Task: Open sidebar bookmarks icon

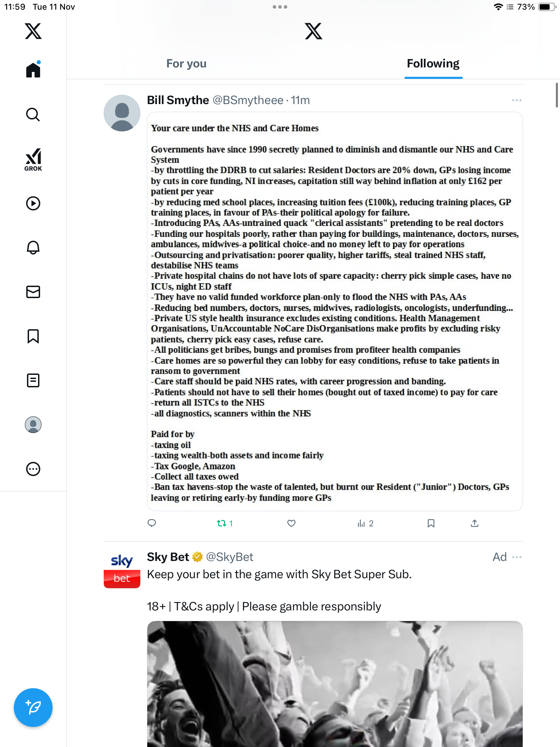Action: 33,336
